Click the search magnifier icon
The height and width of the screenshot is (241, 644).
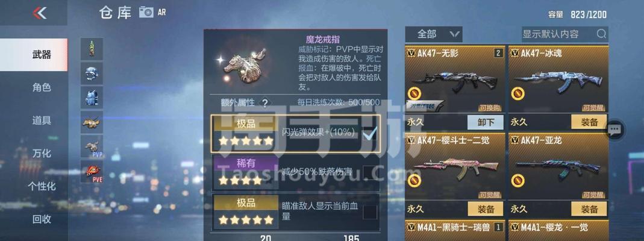[601, 34]
